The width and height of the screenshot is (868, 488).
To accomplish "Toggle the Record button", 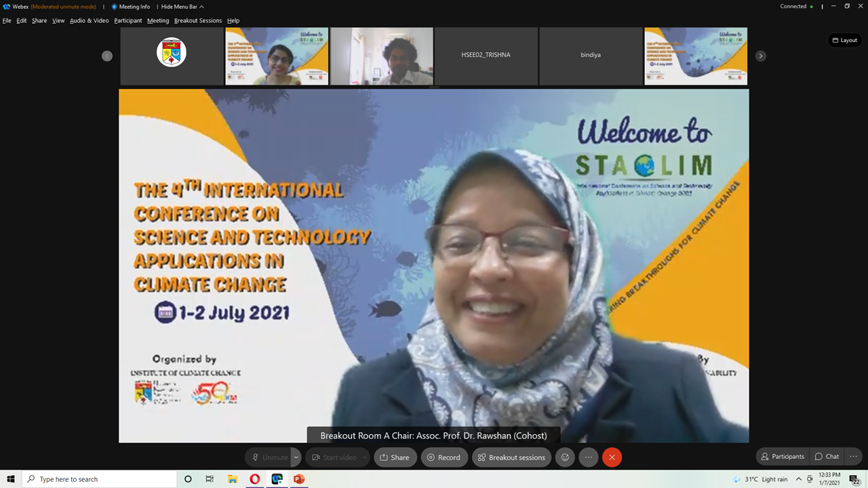I will (x=443, y=457).
